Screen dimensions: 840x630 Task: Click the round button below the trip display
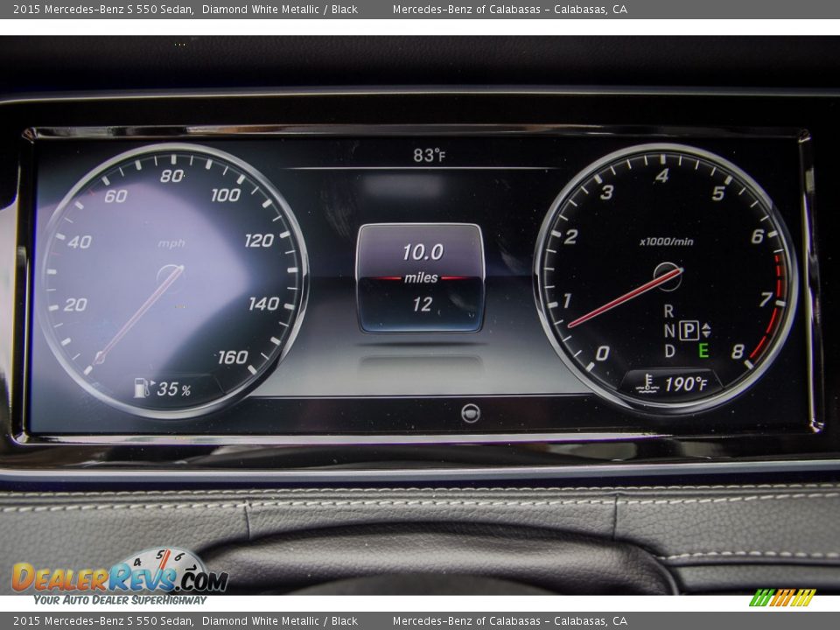472,412
